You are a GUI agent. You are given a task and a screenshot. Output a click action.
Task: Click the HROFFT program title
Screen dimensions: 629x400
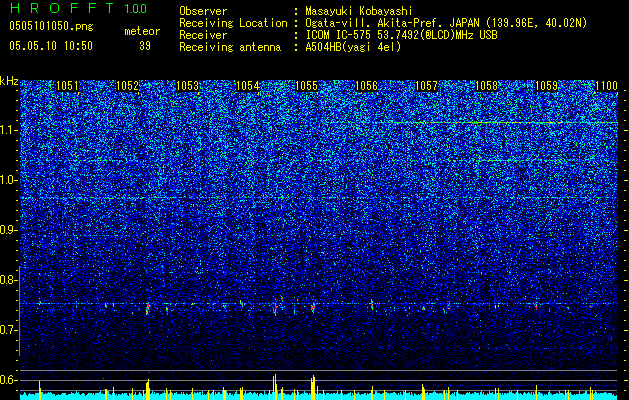62,8
